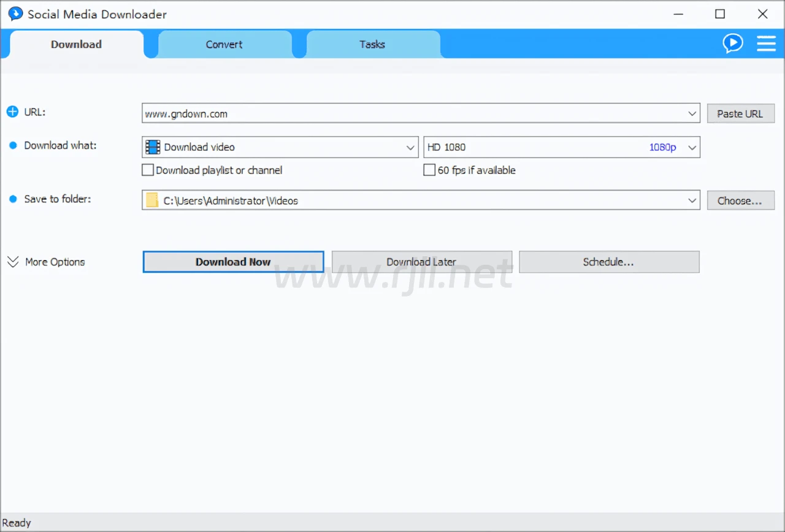Click the blue dot beside Save to folder
This screenshot has height=532, width=785.
tap(13, 199)
